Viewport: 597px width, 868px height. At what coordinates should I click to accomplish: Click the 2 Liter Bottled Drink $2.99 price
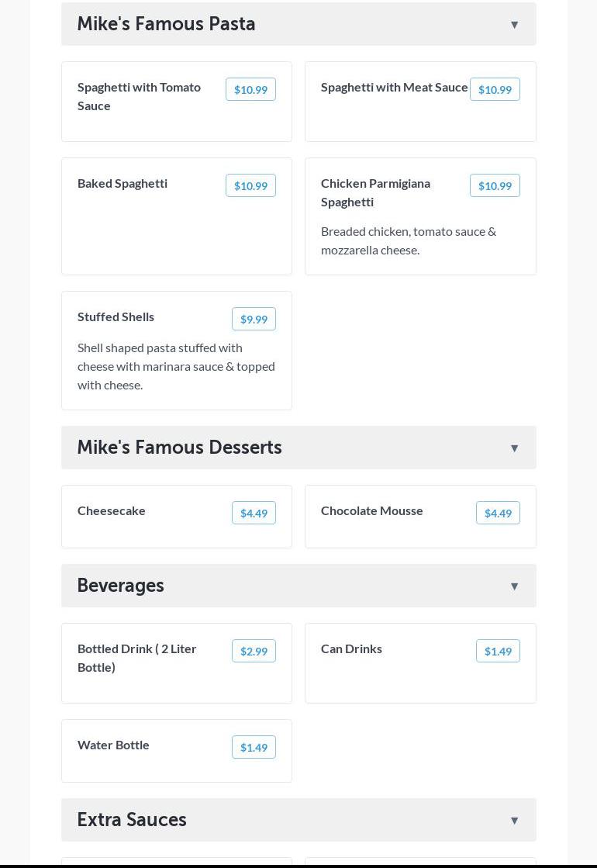pyautogui.click(x=254, y=652)
